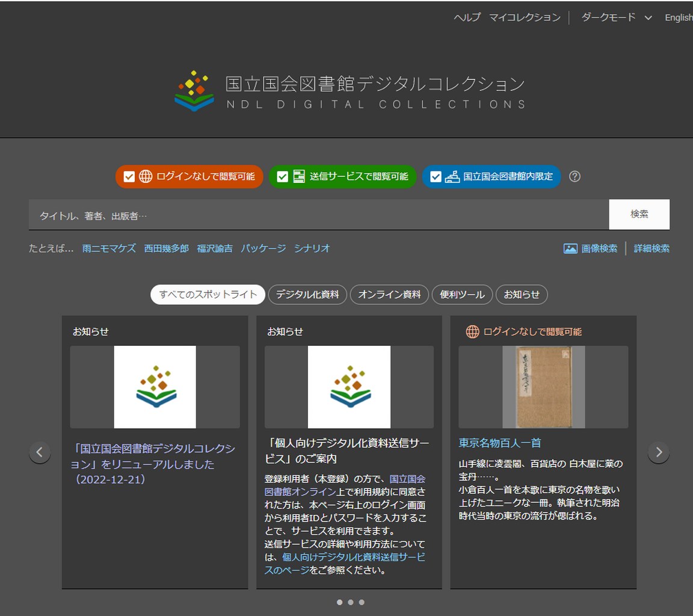Uncheck 国立国会図書館内限定 checkbox
This screenshot has height=616, width=693.
436,176
